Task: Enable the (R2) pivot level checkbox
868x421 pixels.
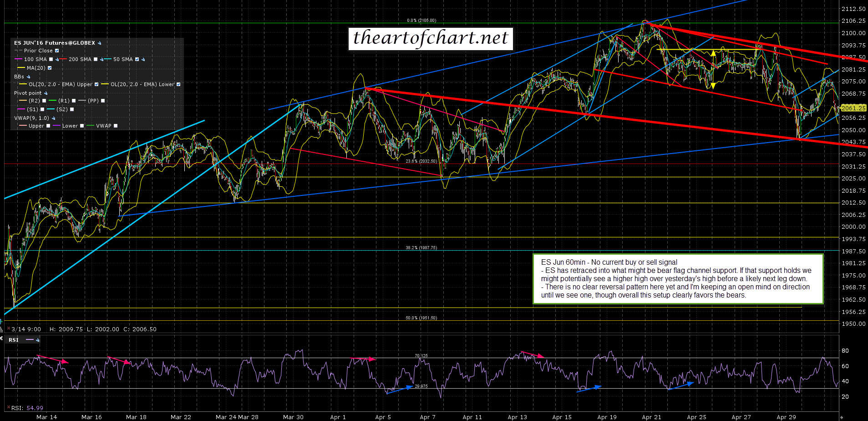Action: [x=44, y=101]
